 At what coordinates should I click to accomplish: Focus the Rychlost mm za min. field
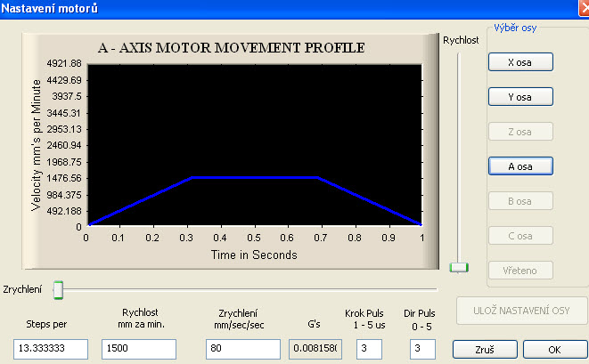[x=138, y=349]
